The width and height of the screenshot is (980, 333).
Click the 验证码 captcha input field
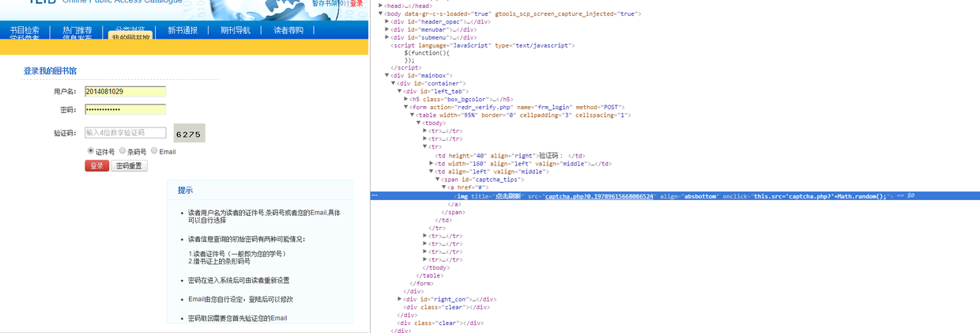pos(125,133)
